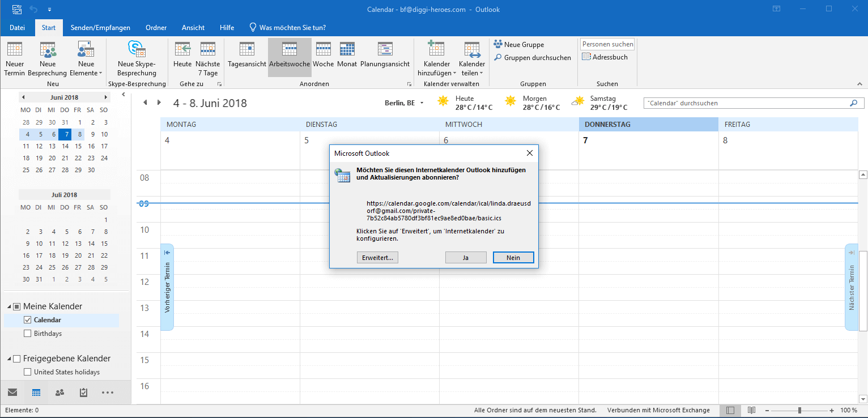868x418 pixels.
Task: Click Vorheriger Termin side tab
Action: (167, 287)
